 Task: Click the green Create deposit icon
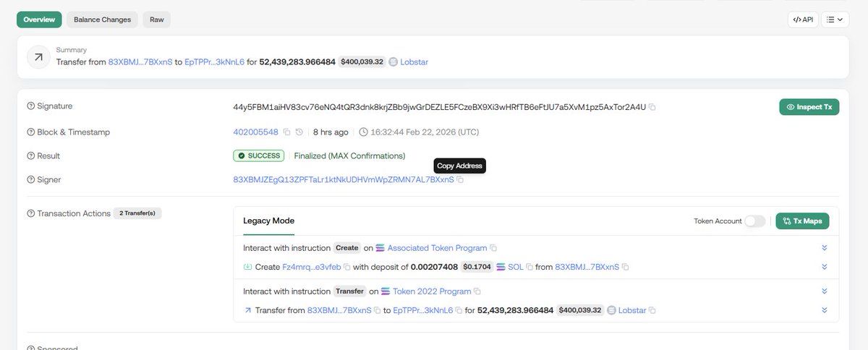pos(248,267)
